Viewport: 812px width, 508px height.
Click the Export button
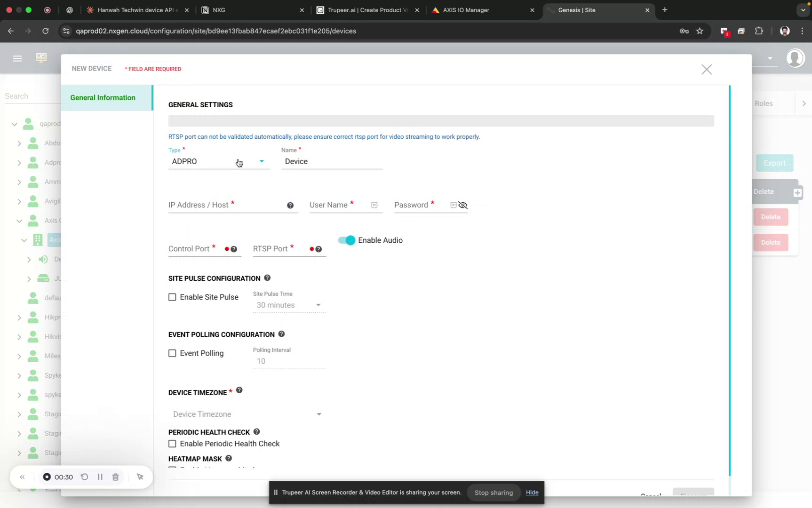pyautogui.click(x=774, y=163)
